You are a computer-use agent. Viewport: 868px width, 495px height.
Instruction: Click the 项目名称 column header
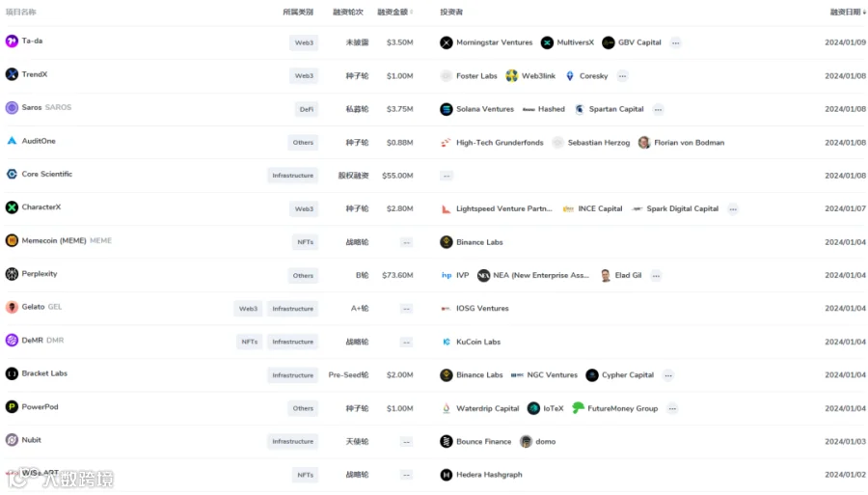click(x=21, y=13)
